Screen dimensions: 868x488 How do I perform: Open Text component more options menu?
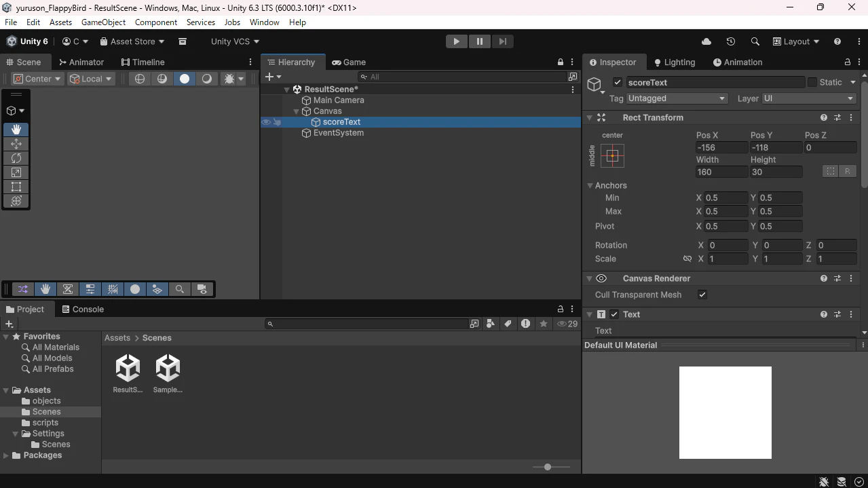coord(851,314)
